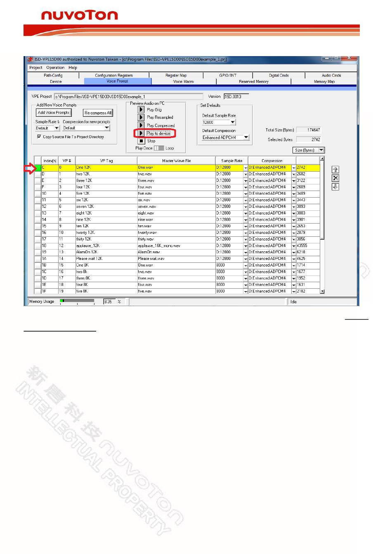
Task: Click the Stop square icon
Action: pyautogui.click(x=141, y=141)
